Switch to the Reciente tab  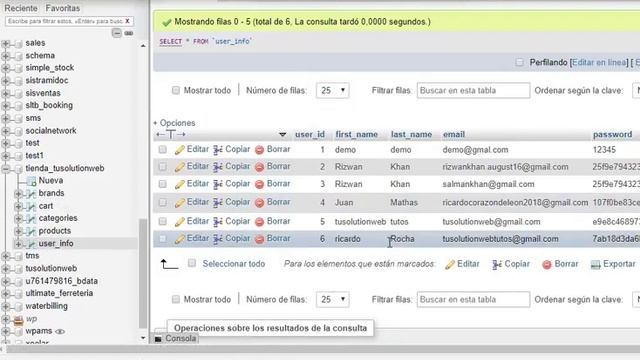pyautogui.click(x=20, y=8)
